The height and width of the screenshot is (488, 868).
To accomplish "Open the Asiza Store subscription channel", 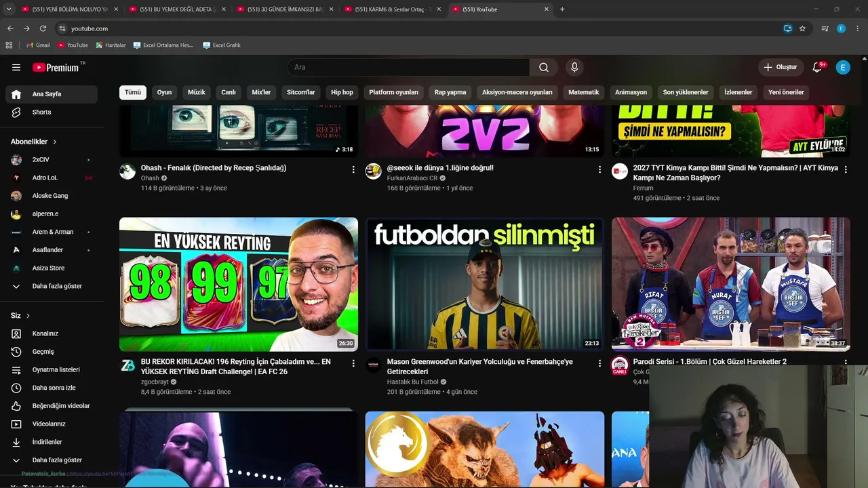I will click(52, 268).
